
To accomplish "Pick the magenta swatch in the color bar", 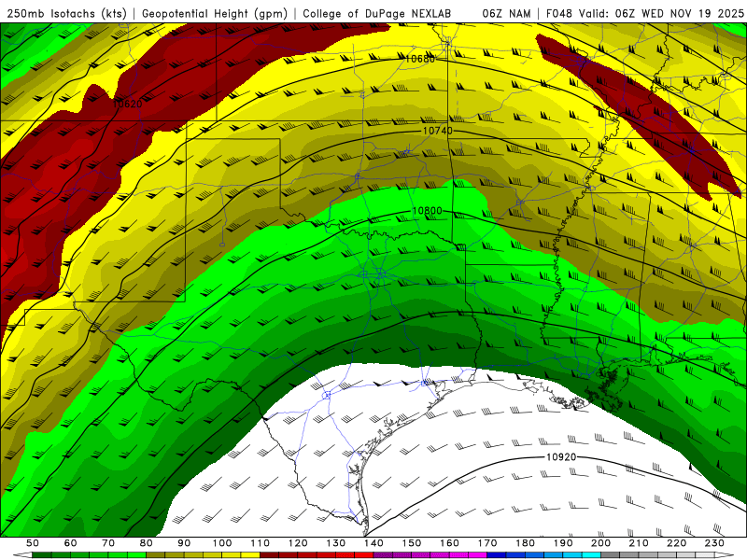I will [477, 555].
